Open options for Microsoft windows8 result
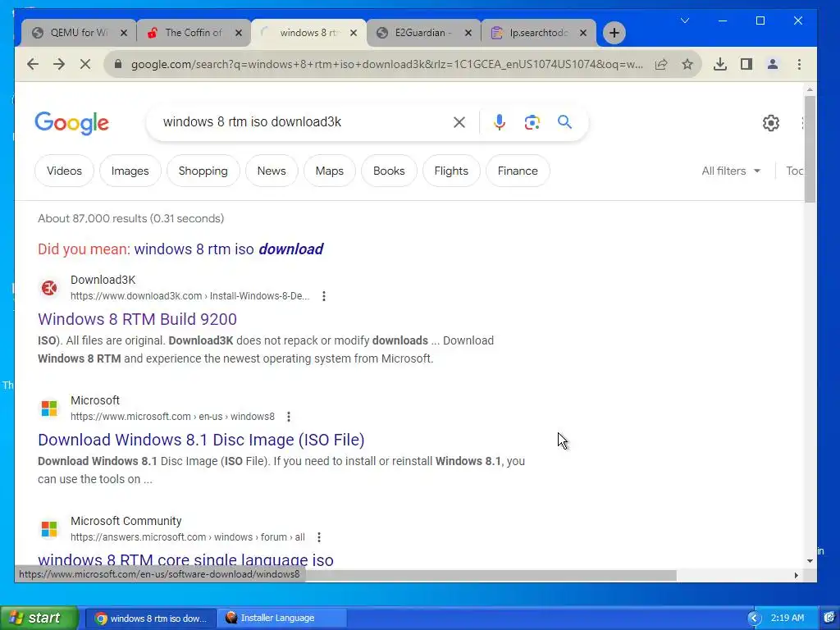The image size is (840, 630). [x=289, y=416]
